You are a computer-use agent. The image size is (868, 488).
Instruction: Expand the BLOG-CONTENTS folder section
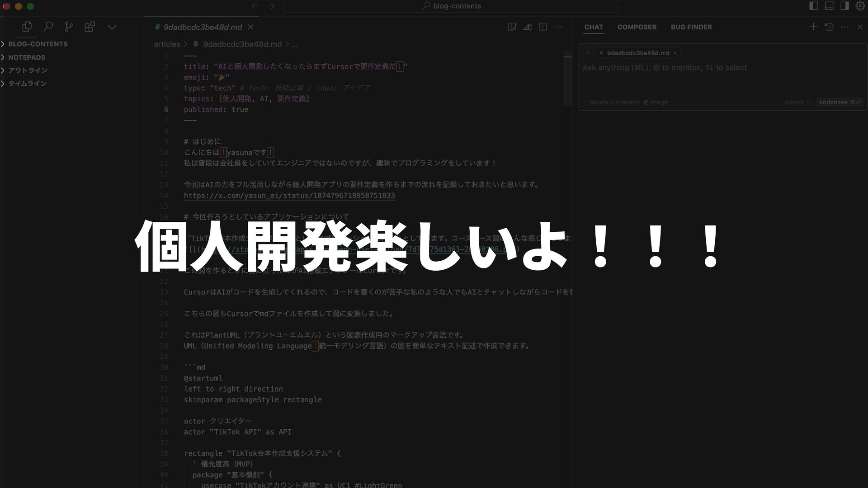(38, 44)
